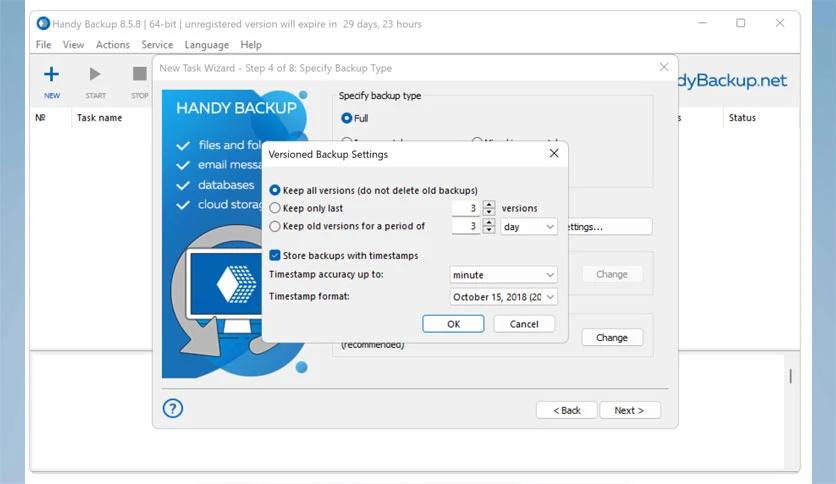Select Keep only last versions option
The height and width of the screenshot is (484, 836).
tap(275, 208)
